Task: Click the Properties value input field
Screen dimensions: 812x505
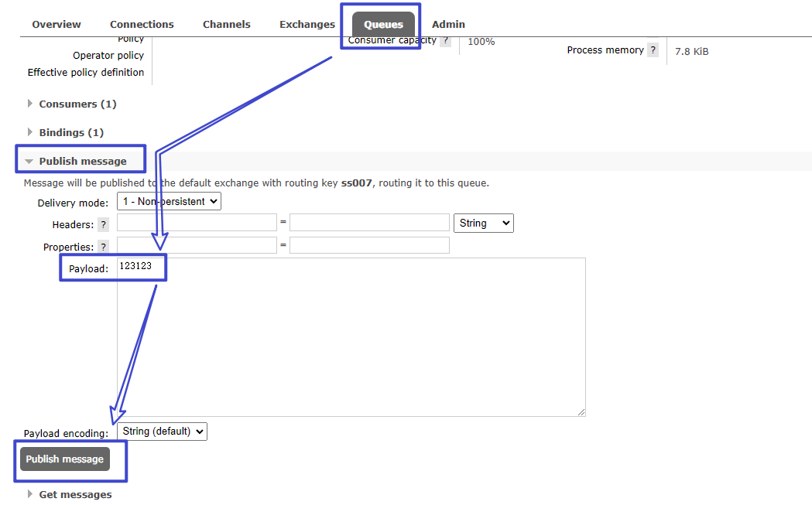Action: coord(369,245)
